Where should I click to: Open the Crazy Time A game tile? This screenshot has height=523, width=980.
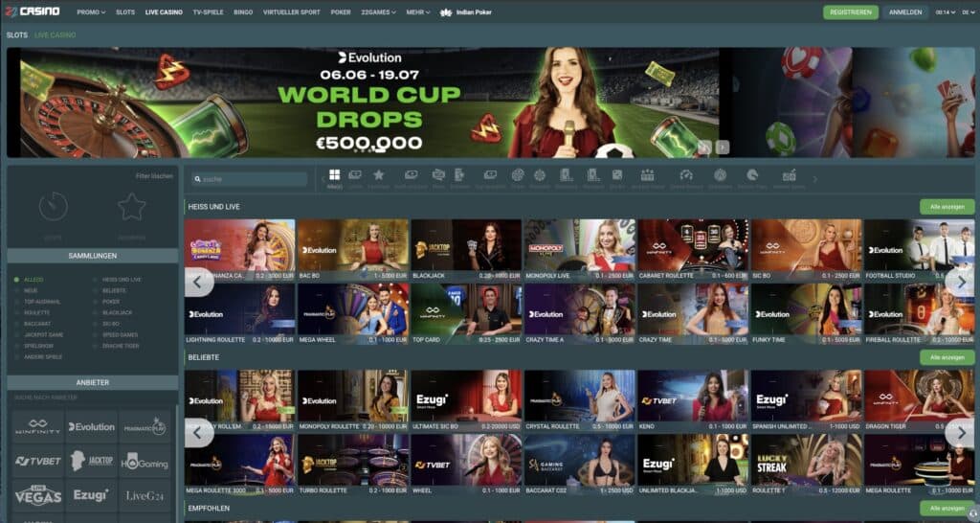click(x=579, y=314)
